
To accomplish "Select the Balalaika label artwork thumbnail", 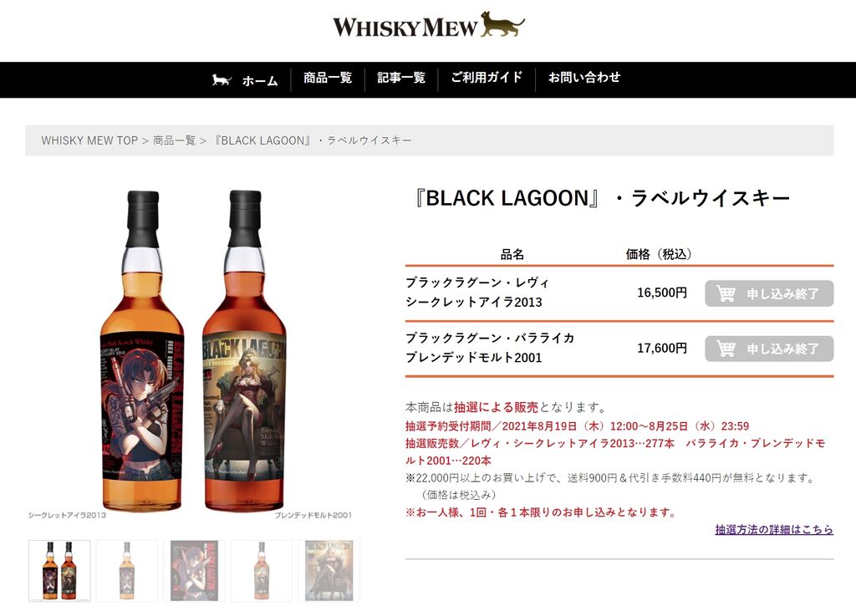I will click(x=329, y=571).
